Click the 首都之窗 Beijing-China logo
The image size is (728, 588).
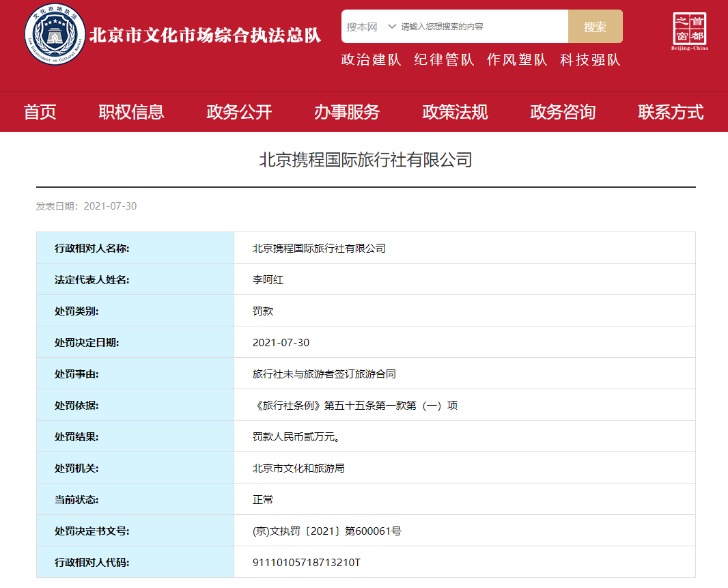(x=690, y=31)
